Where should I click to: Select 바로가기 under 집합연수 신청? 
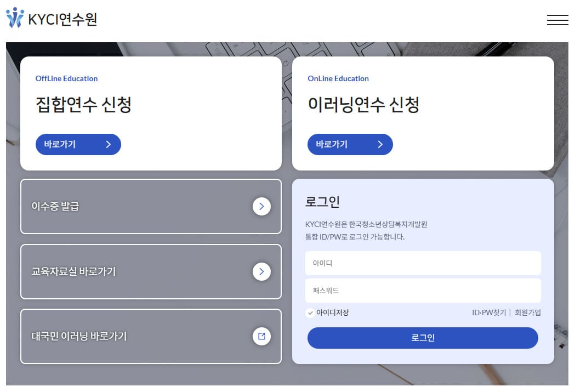pyautogui.click(x=78, y=144)
